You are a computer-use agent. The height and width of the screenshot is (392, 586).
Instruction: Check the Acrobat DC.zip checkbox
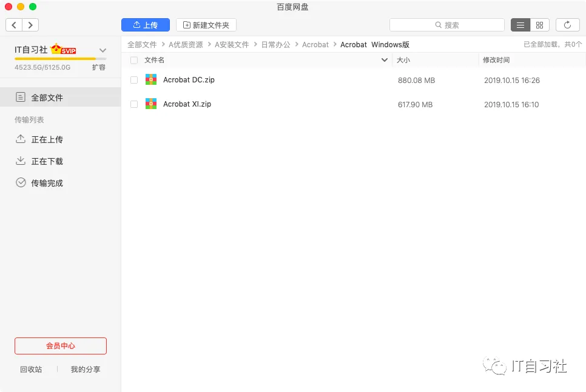point(134,80)
